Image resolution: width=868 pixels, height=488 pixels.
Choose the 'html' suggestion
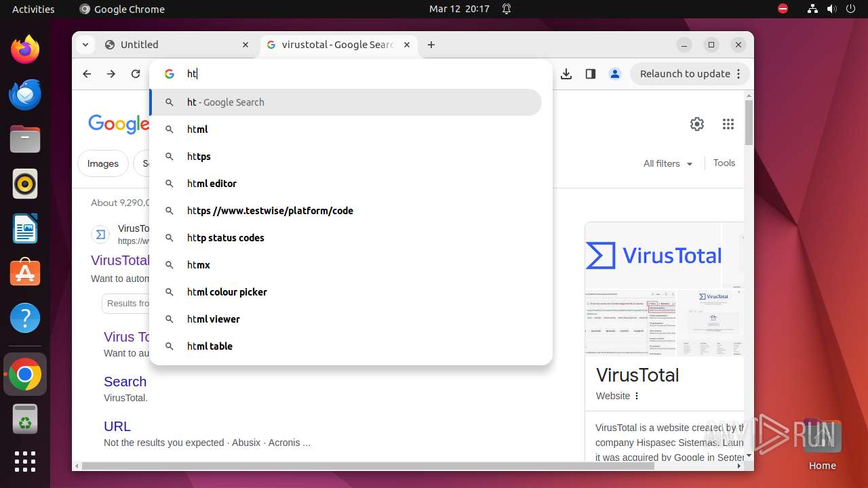coord(346,129)
